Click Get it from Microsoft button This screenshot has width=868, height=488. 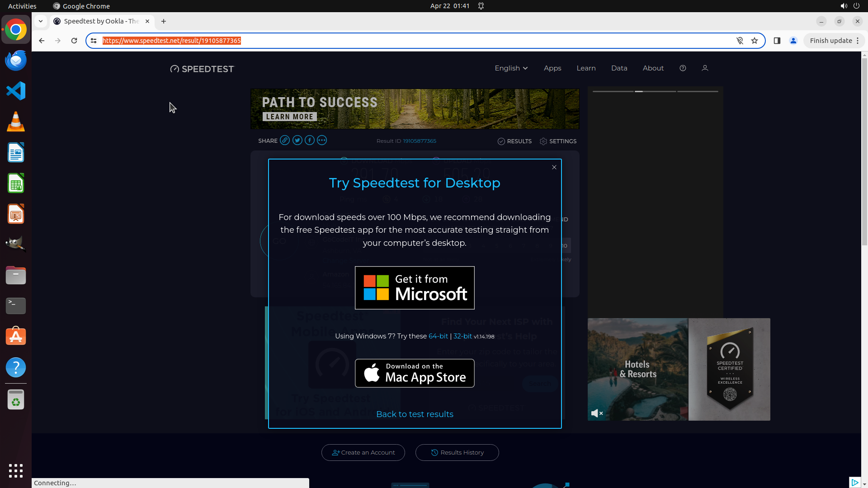[415, 288]
